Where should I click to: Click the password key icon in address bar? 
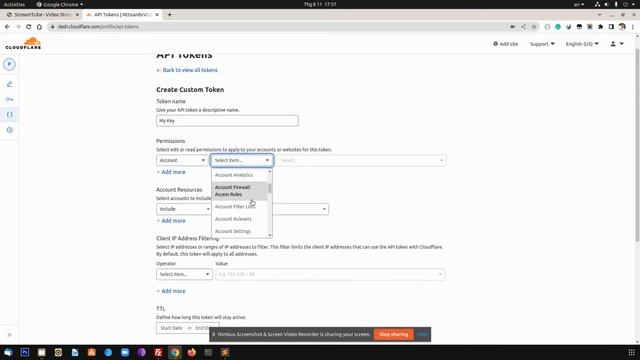(x=513, y=27)
